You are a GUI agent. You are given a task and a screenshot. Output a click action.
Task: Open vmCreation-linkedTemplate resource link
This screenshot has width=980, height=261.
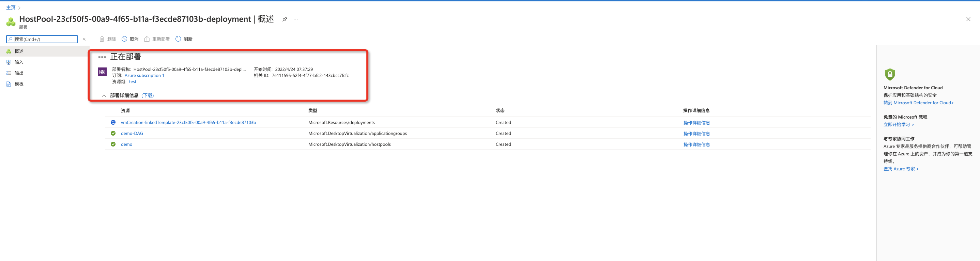click(x=188, y=123)
